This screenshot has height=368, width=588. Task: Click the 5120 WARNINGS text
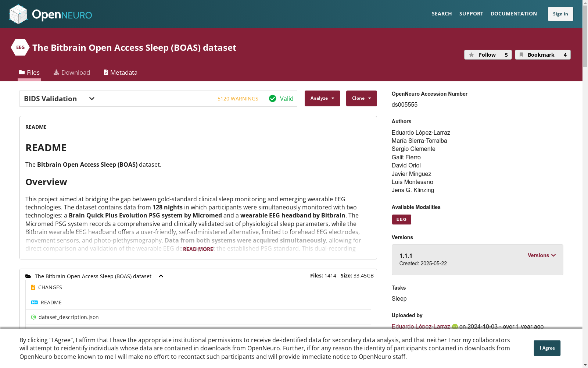(x=238, y=99)
